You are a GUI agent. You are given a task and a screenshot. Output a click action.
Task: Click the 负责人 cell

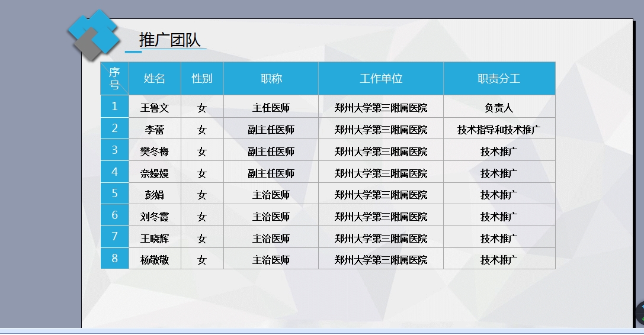(x=499, y=108)
